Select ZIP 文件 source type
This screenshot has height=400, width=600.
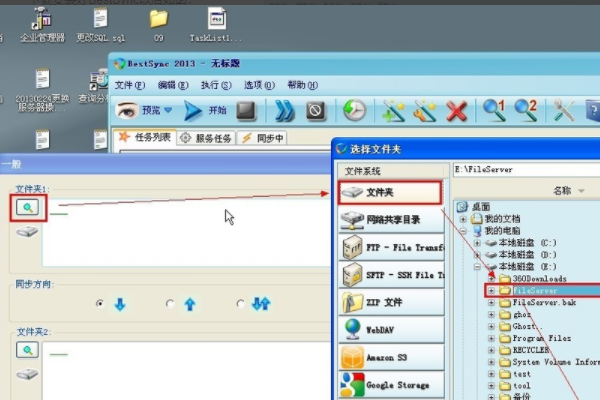tap(391, 302)
